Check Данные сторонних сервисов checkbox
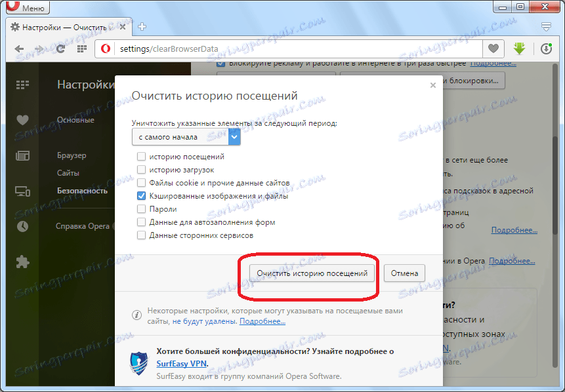 [x=141, y=235]
